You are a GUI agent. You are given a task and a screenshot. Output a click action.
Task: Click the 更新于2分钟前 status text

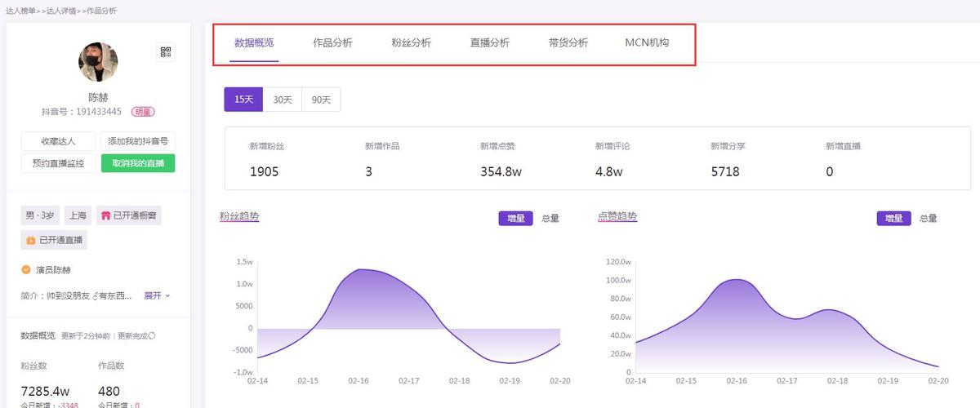pyautogui.click(x=86, y=335)
